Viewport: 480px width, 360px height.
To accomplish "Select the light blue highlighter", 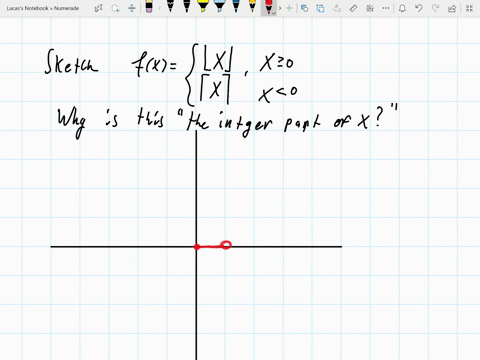I will [219, 7].
